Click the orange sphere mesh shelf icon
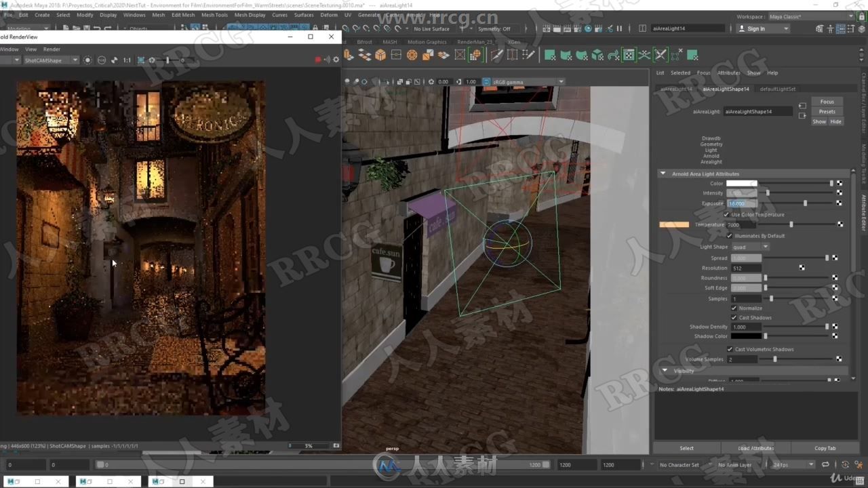Viewport: 868px width, 488px height. 412,55
